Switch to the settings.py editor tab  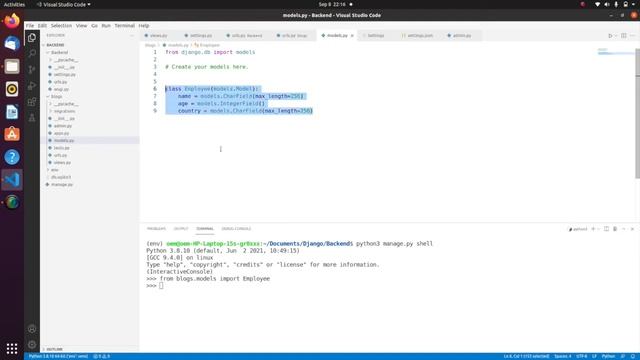click(200, 36)
